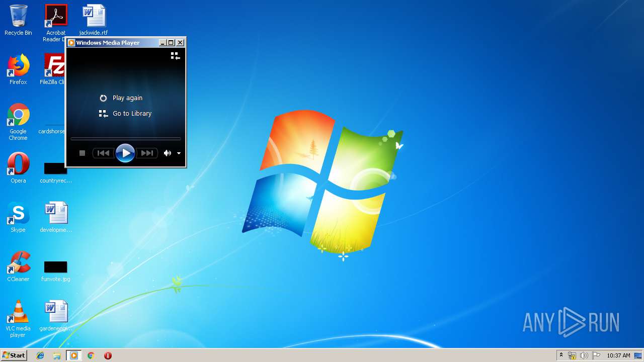The width and height of the screenshot is (644, 362).
Task: Mute the Media Player volume
Action: (167, 153)
